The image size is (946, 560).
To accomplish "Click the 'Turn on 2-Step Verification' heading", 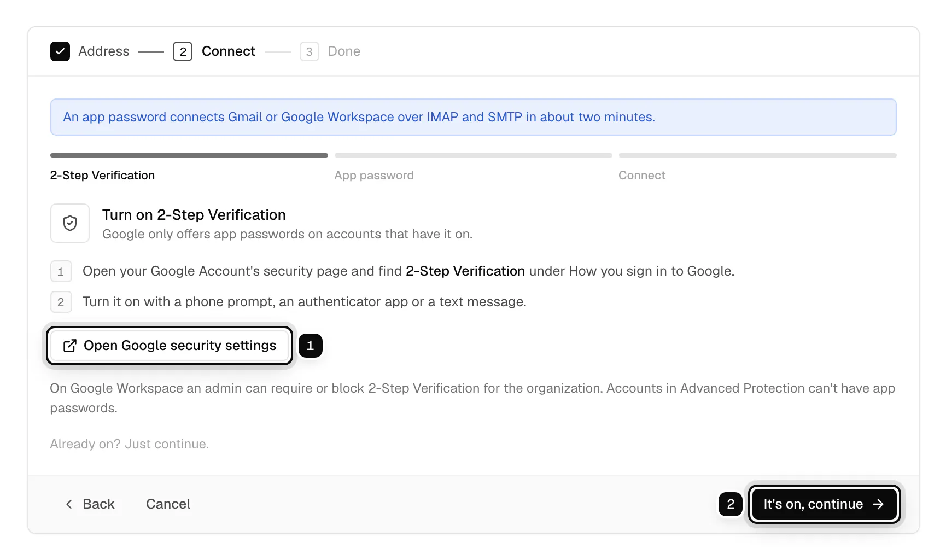I will coord(194,215).
